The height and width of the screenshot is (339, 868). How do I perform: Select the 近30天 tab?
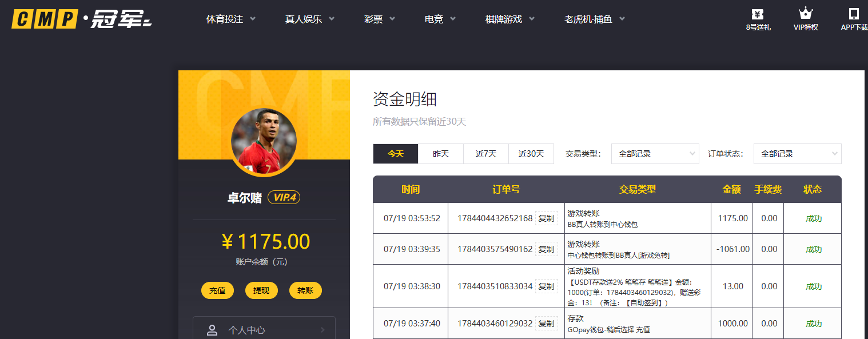click(x=531, y=154)
